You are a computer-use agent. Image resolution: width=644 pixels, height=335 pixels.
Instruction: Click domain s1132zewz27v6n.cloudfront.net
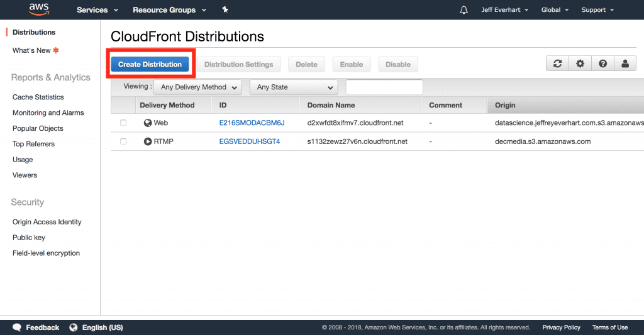(357, 141)
